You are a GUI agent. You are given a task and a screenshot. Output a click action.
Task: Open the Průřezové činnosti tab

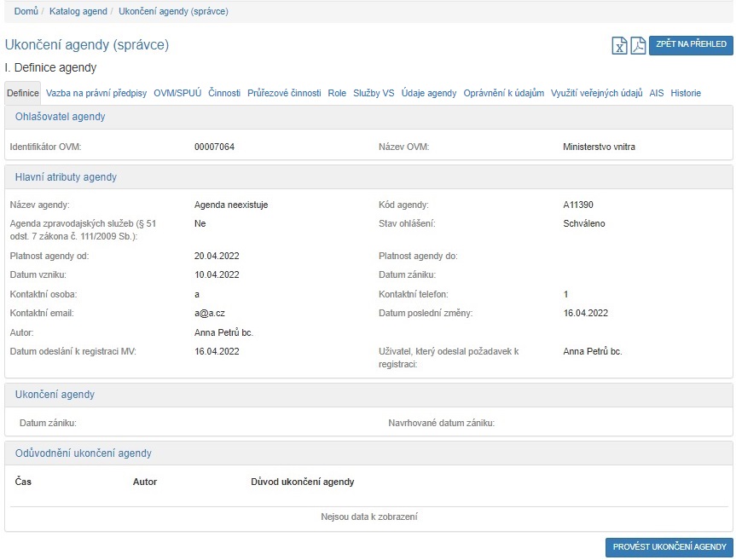(x=284, y=93)
